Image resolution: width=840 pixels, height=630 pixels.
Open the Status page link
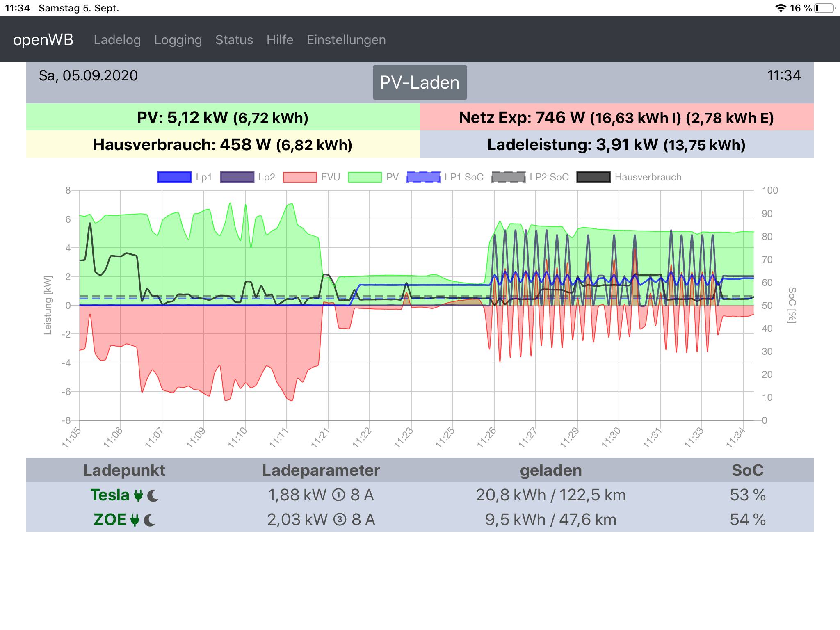pyautogui.click(x=234, y=40)
